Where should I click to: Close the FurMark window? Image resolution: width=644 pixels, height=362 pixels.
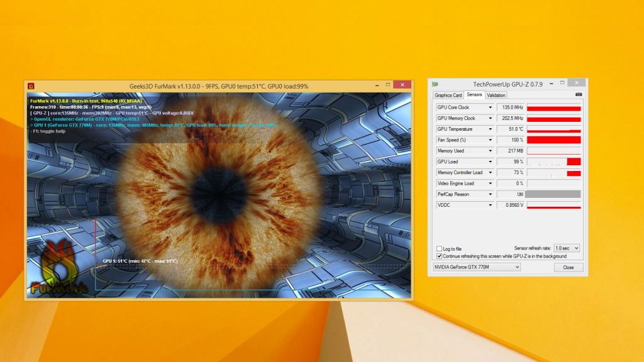[402, 85]
